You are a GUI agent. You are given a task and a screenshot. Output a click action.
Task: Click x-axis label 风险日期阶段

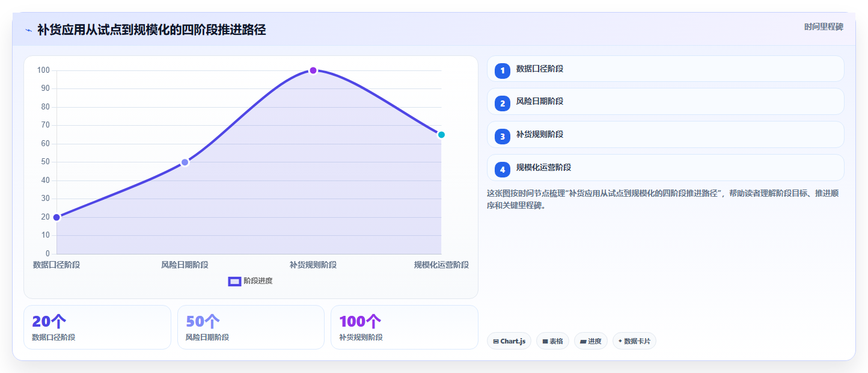tap(185, 265)
